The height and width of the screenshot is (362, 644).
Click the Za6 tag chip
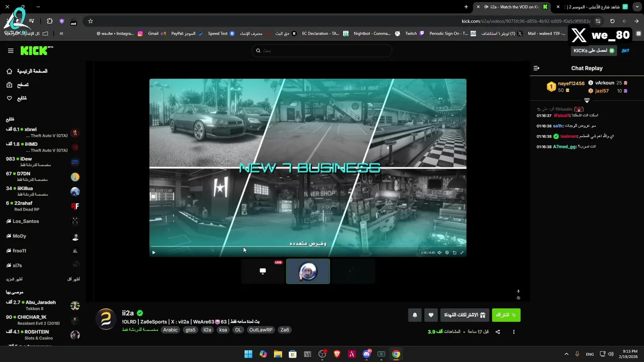click(285, 330)
